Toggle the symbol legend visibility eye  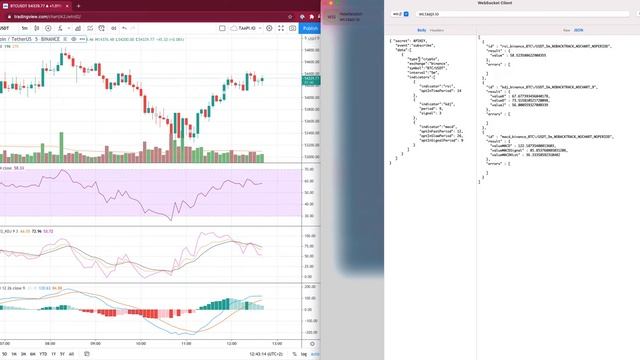(x=73, y=39)
